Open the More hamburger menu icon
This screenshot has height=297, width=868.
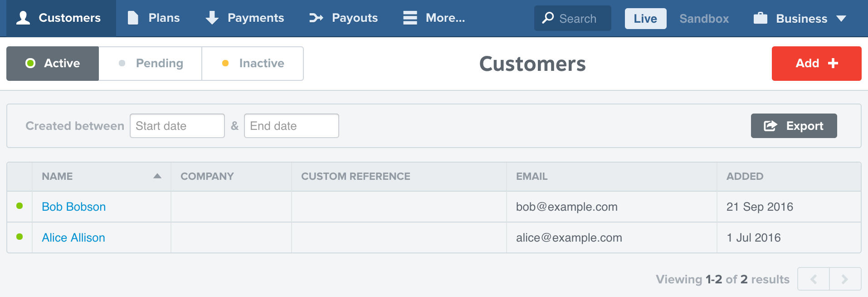(410, 18)
